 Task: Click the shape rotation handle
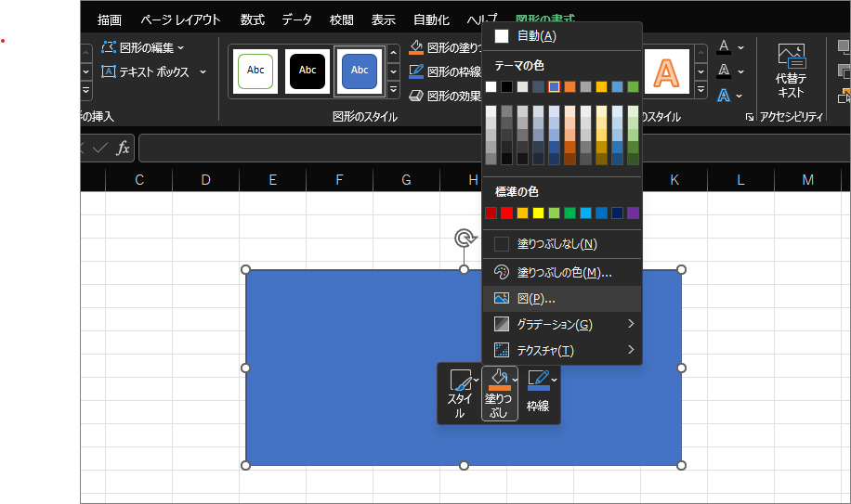pos(465,238)
